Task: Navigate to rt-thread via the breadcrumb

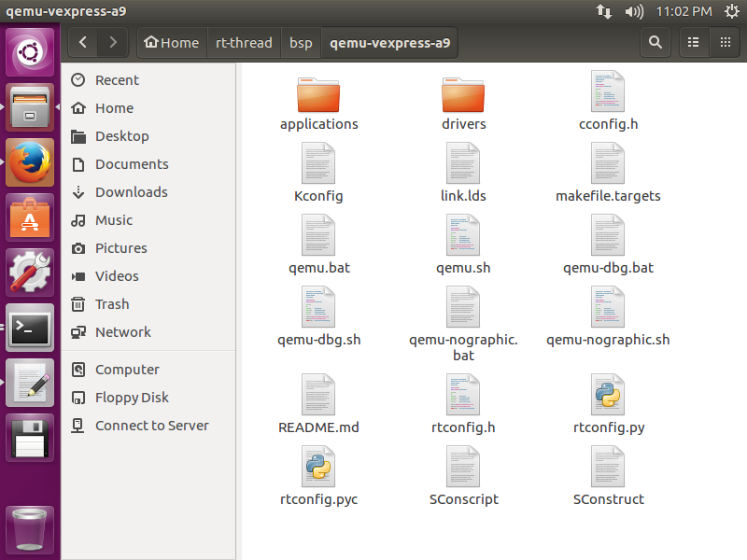Action: click(x=244, y=42)
